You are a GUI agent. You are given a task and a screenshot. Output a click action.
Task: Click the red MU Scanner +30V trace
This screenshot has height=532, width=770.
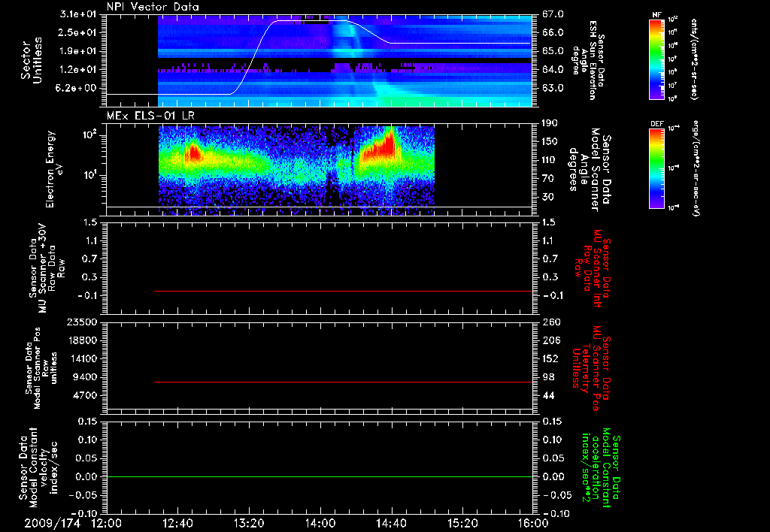pos(343,292)
